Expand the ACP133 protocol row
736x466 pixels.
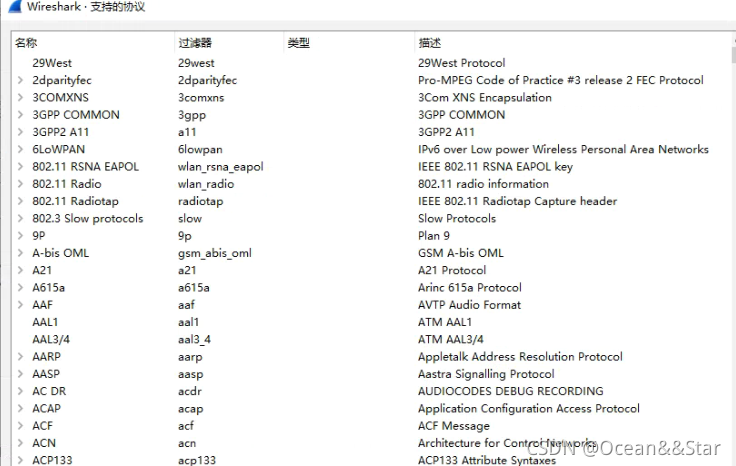point(20,460)
